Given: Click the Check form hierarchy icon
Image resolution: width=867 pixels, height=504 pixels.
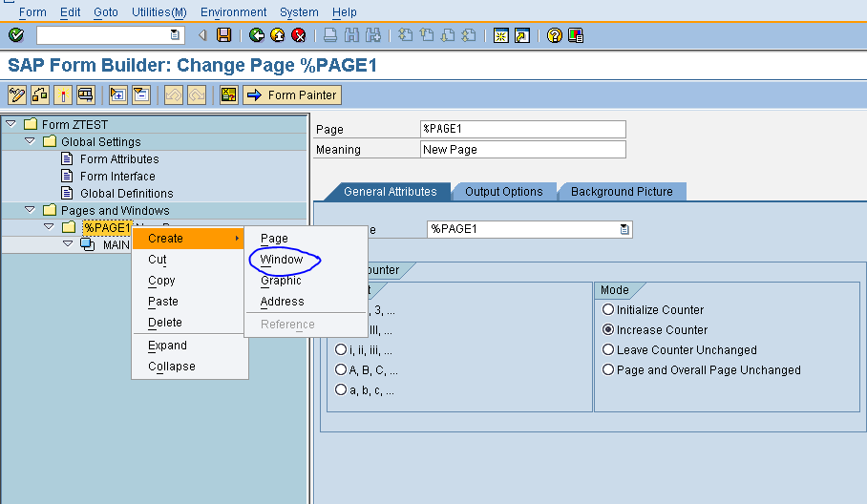Looking at the screenshot, I should tap(40, 95).
